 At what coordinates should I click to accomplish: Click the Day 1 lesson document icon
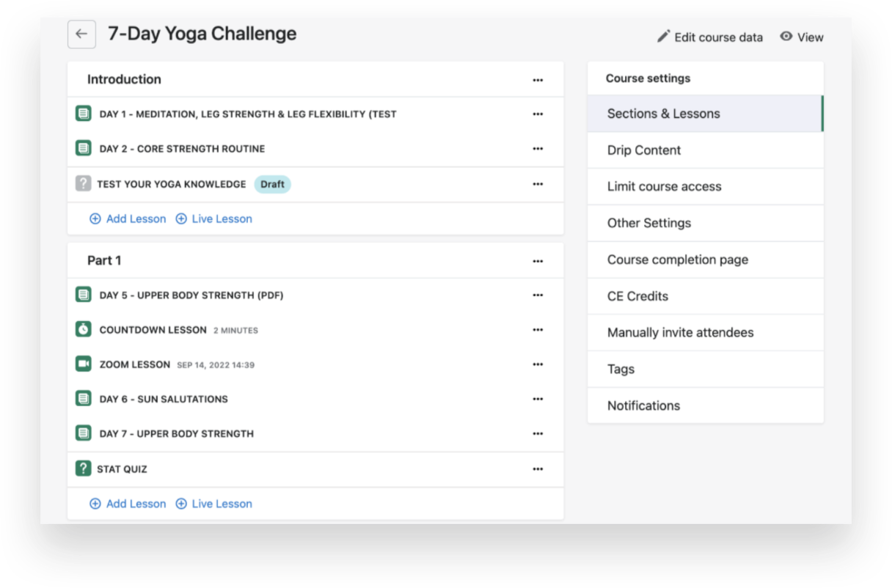click(84, 114)
